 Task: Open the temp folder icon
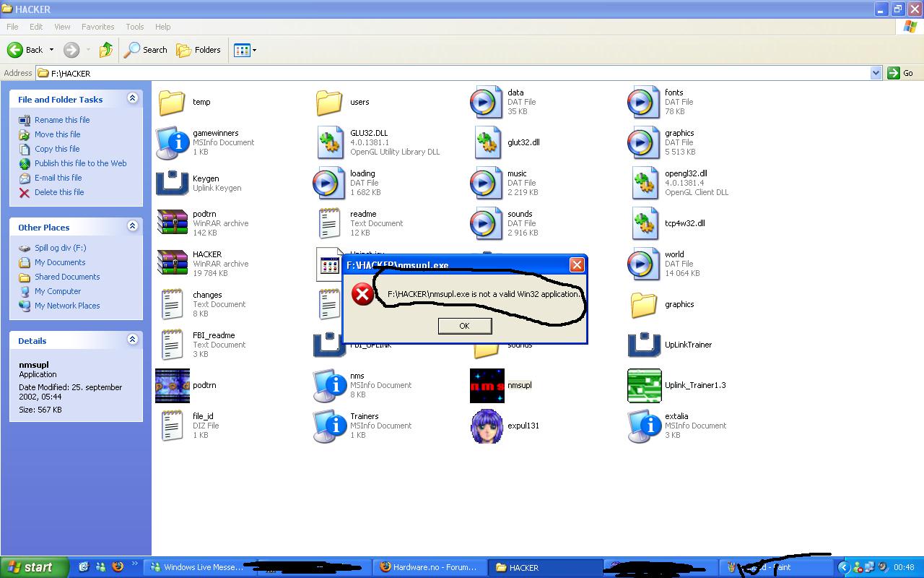(172, 102)
